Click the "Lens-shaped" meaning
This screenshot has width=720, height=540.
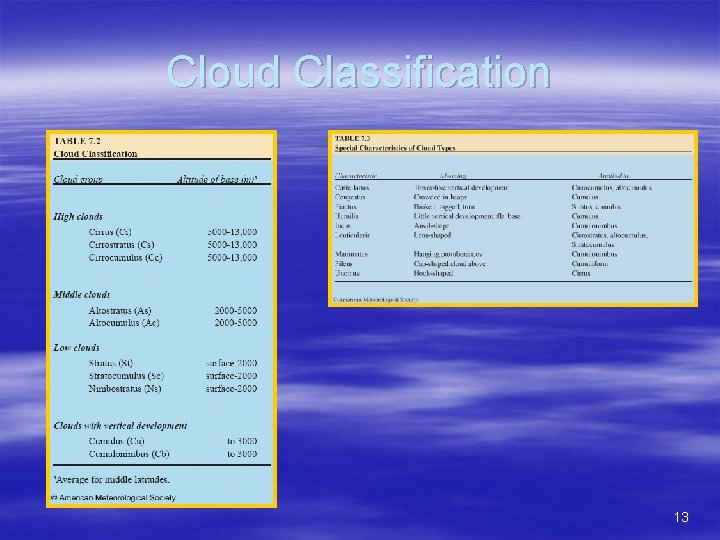[433, 235]
